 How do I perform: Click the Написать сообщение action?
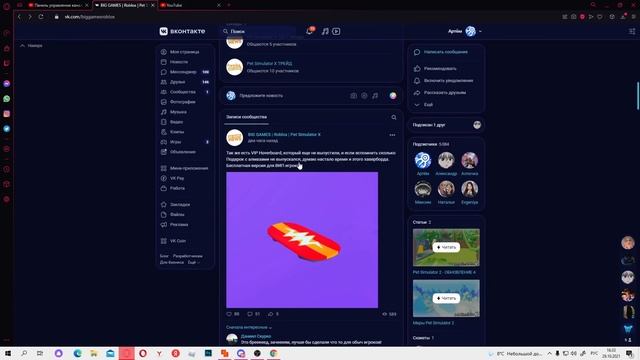click(x=445, y=52)
